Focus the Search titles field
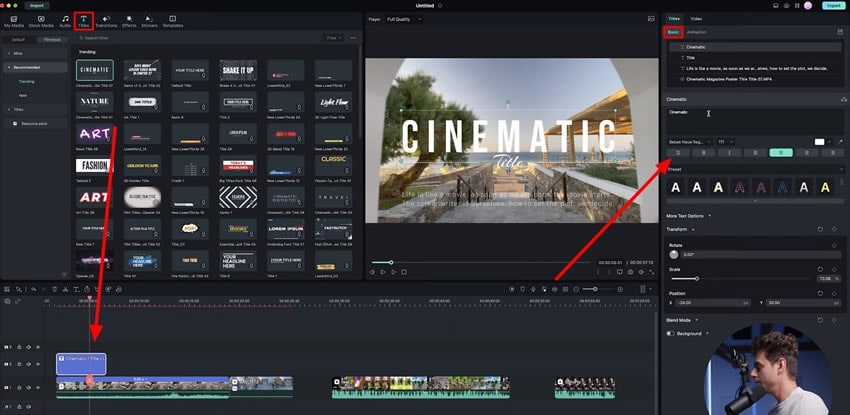This screenshot has width=850, height=415. (x=198, y=38)
